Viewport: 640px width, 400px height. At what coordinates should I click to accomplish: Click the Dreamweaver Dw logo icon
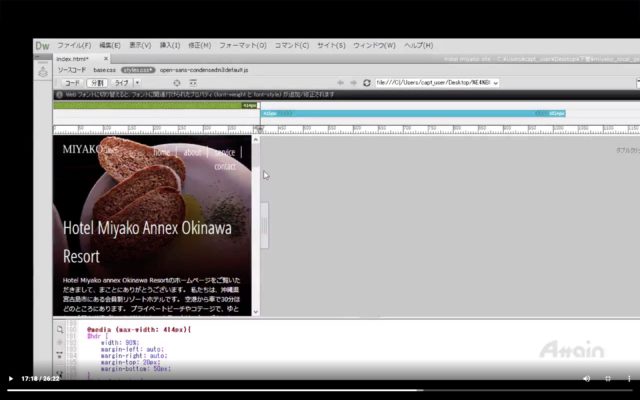[42, 46]
